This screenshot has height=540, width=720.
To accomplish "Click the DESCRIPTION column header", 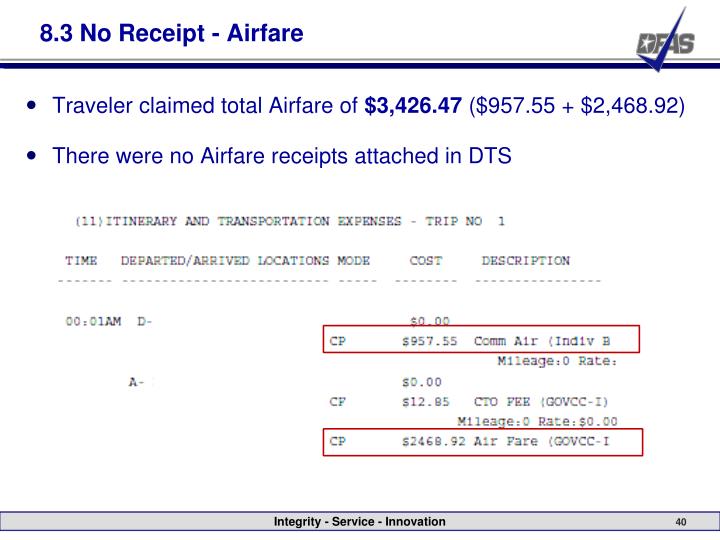I will [x=526, y=260].
